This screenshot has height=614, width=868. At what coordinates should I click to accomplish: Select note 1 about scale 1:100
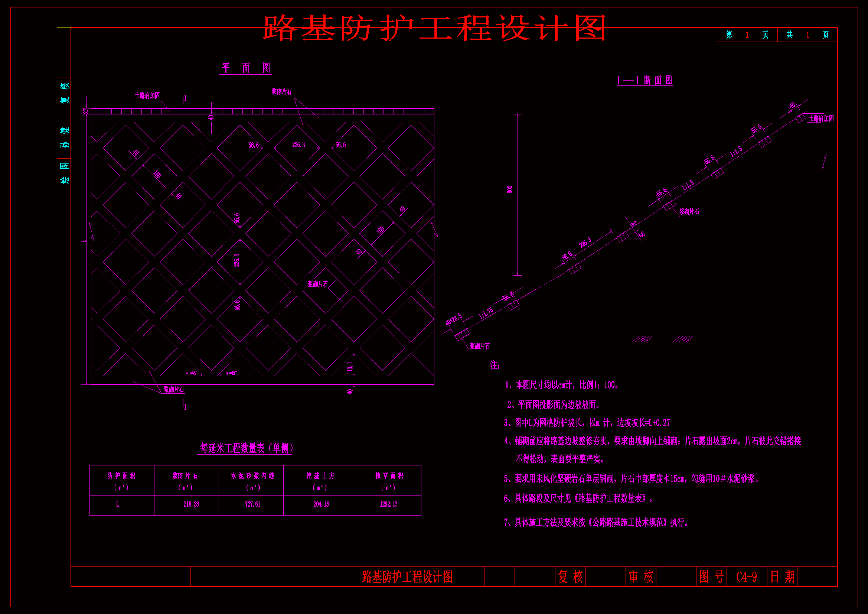tap(562, 385)
